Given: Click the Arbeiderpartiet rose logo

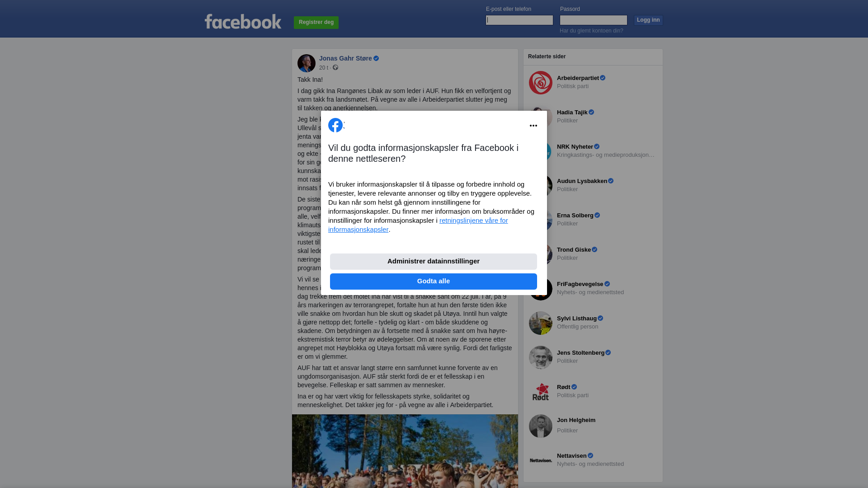Looking at the screenshot, I should click(541, 83).
